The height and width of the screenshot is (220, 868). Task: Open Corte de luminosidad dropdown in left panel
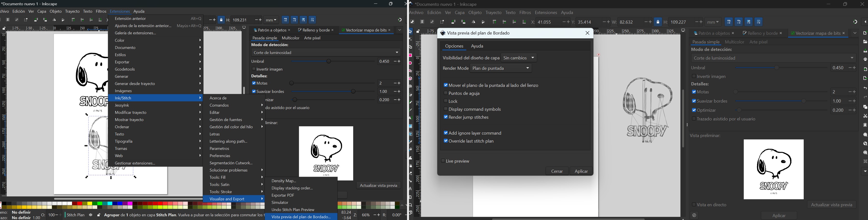[x=326, y=53]
